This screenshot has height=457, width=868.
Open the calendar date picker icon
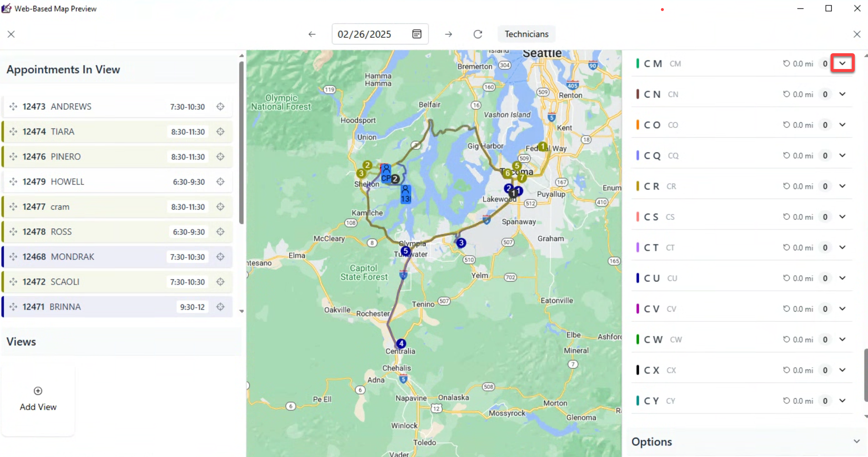click(417, 34)
